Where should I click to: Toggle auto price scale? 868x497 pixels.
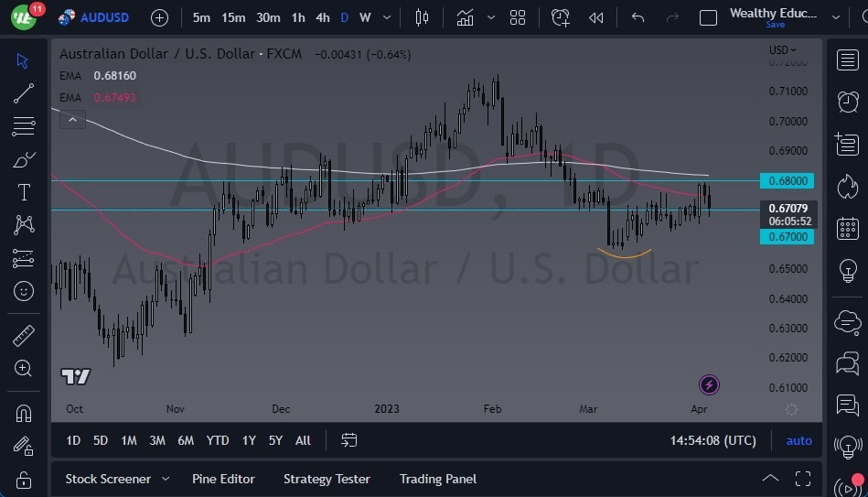[x=798, y=440]
